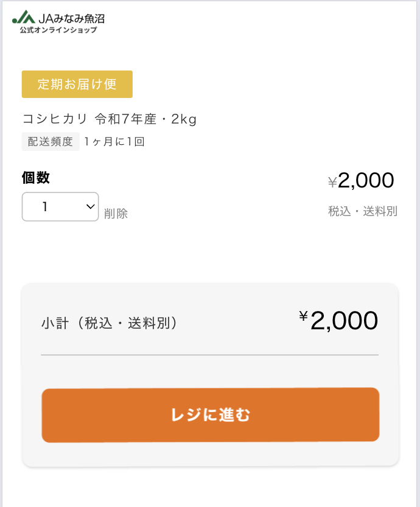
Task: Select the chevron on the quantity selector
Action: click(x=90, y=206)
